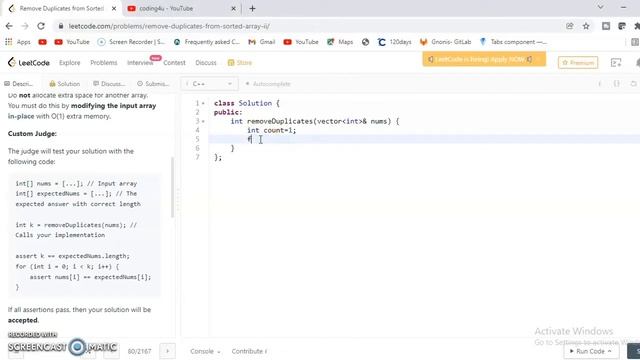Image resolution: width=640 pixels, height=360 pixels.
Task: Click the LeetCode is hiring banner
Action: coord(484,59)
